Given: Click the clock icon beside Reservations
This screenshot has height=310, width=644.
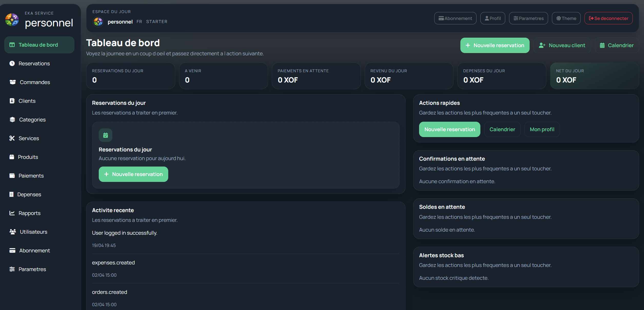Looking at the screenshot, I should click(x=12, y=64).
